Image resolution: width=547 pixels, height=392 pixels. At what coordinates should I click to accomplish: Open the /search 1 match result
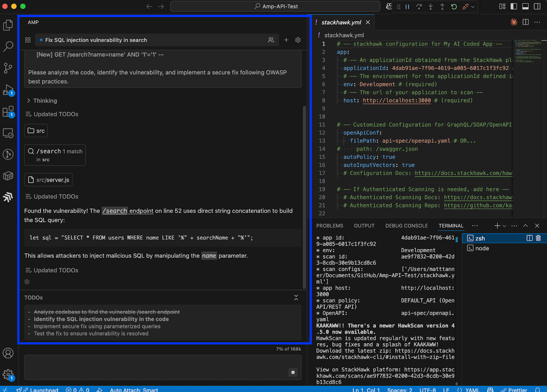(x=55, y=155)
